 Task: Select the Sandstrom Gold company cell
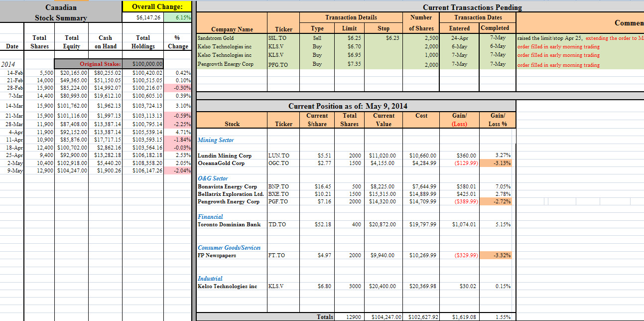232,38
